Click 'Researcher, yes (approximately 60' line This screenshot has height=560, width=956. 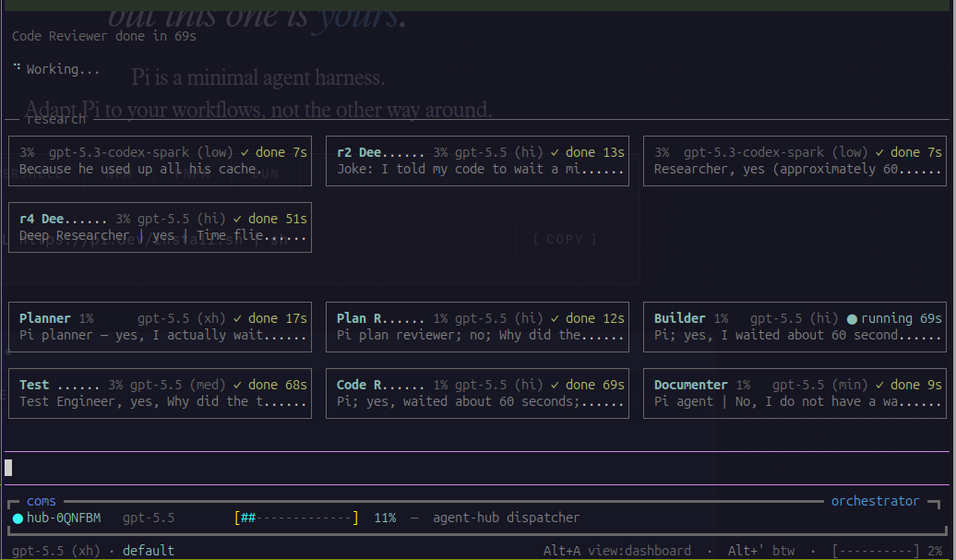point(797,169)
